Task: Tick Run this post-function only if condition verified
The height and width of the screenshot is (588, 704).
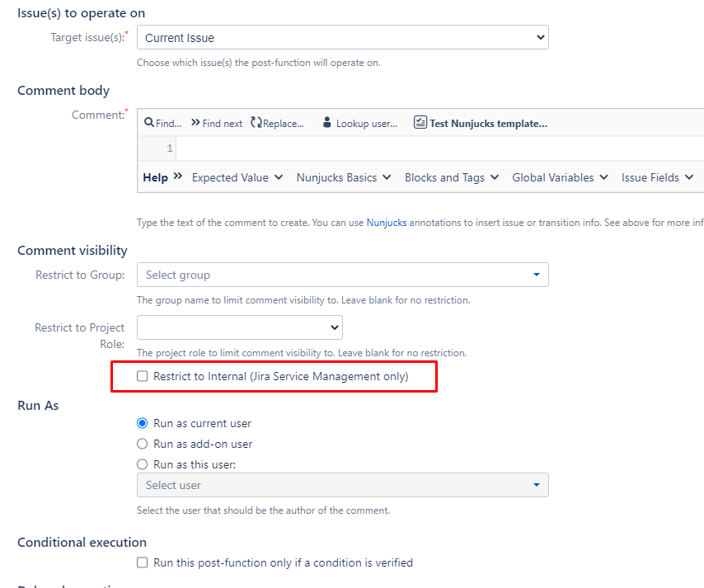Action: (x=143, y=562)
